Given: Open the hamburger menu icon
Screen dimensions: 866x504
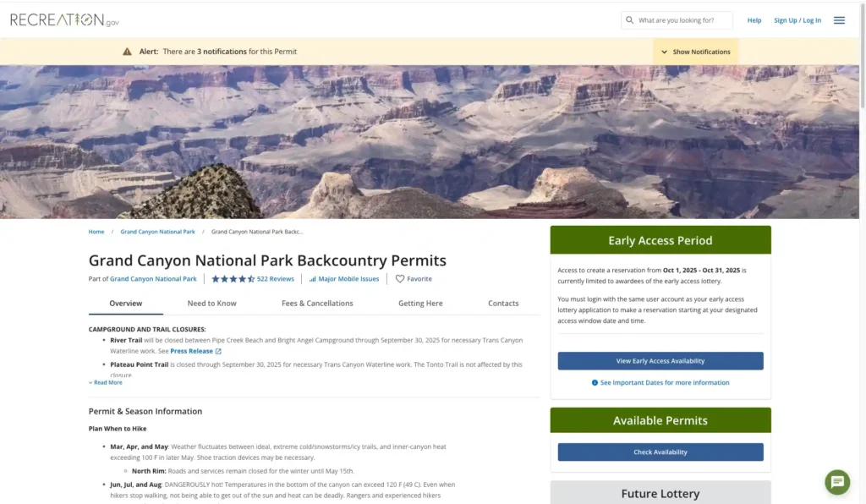Looking at the screenshot, I should 839,20.
